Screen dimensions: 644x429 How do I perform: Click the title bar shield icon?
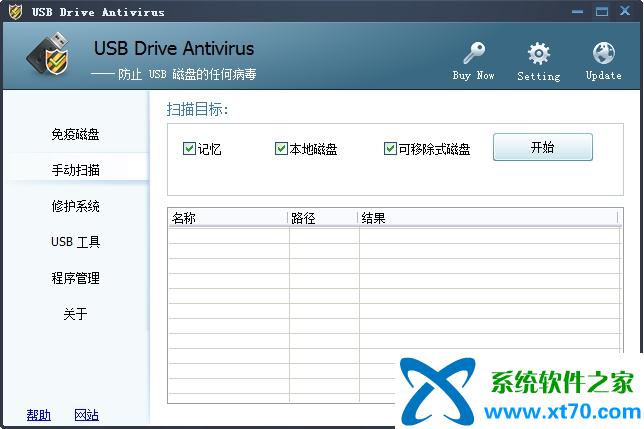coord(16,11)
